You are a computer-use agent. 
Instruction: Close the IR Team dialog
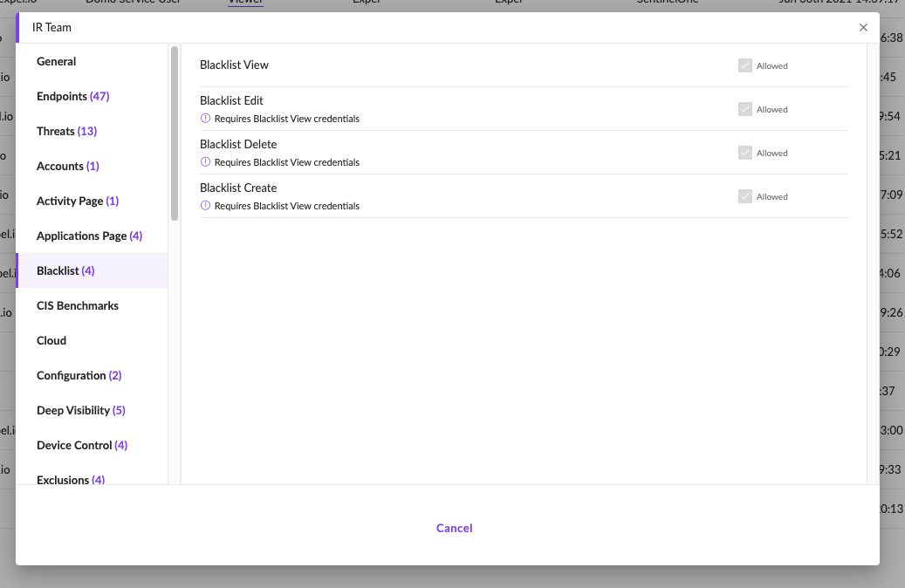[x=863, y=28]
